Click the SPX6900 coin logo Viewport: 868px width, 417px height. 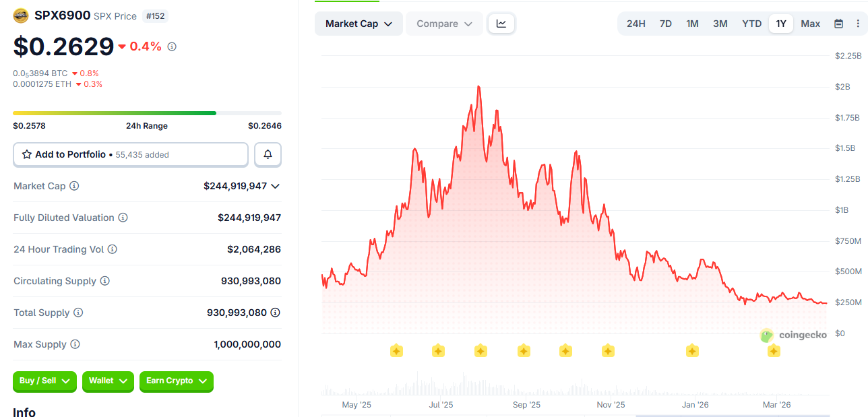click(x=20, y=14)
